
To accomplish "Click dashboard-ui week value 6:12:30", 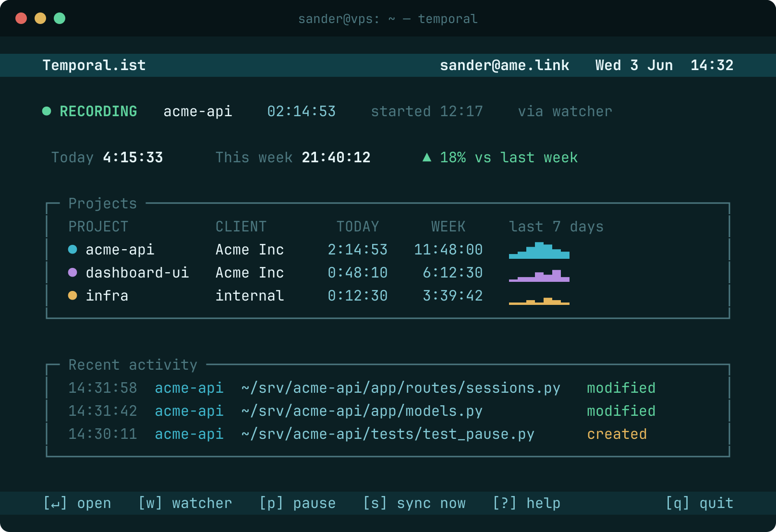I will point(453,273).
